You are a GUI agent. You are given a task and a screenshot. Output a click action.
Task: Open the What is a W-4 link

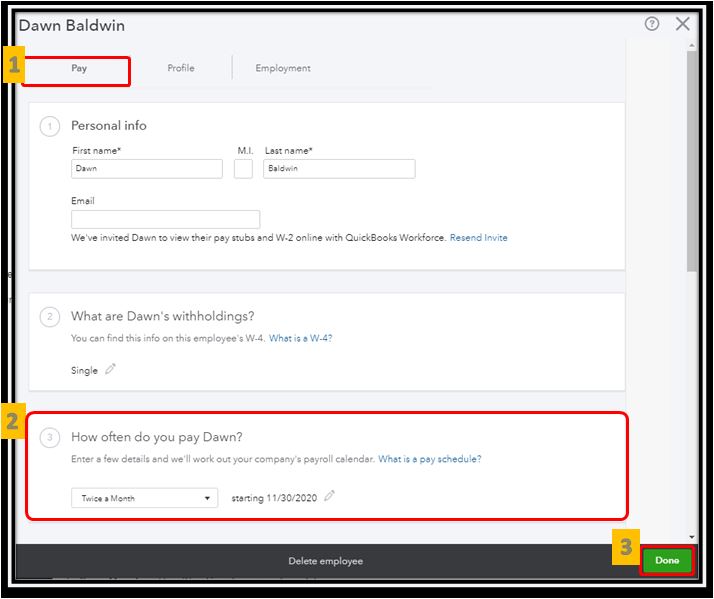(x=301, y=338)
